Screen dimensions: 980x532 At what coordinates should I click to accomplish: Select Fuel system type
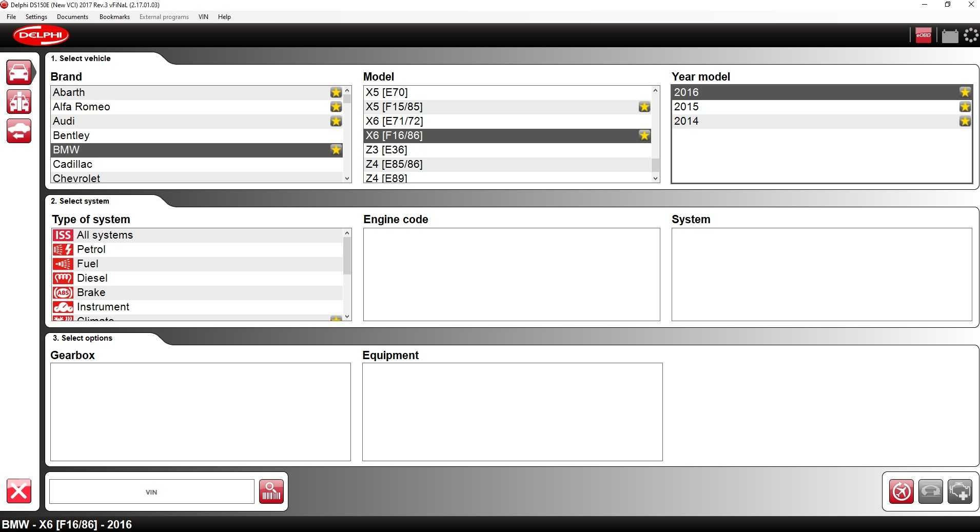(x=197, y=264)
